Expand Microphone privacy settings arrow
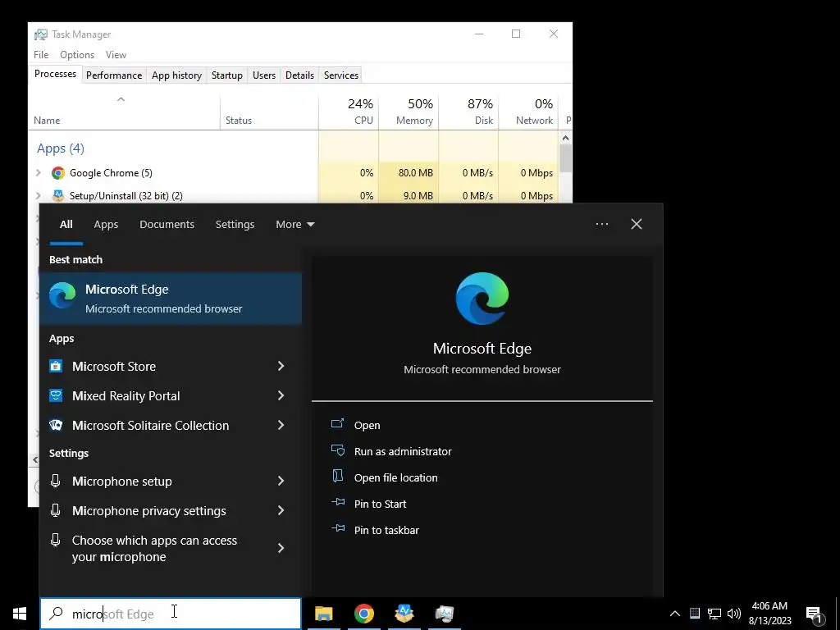Viewport: 840px width, 630px height. coord(281,510)
